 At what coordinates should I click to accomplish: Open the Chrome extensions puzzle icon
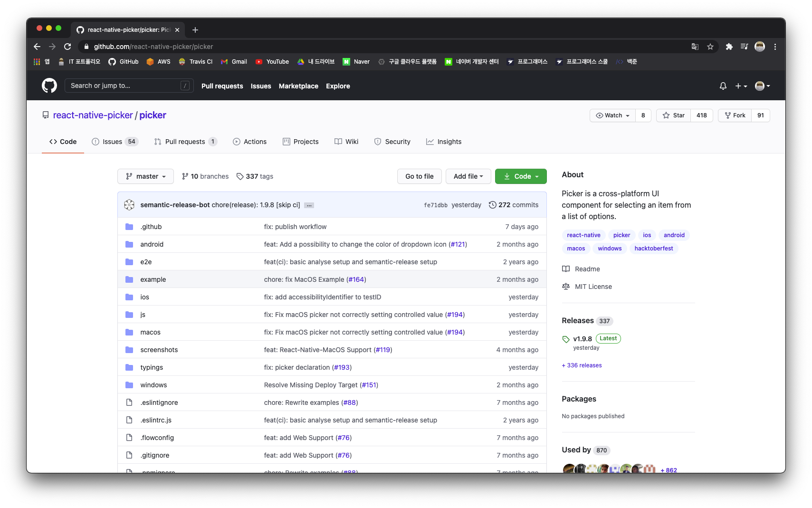tap(729, 47)
